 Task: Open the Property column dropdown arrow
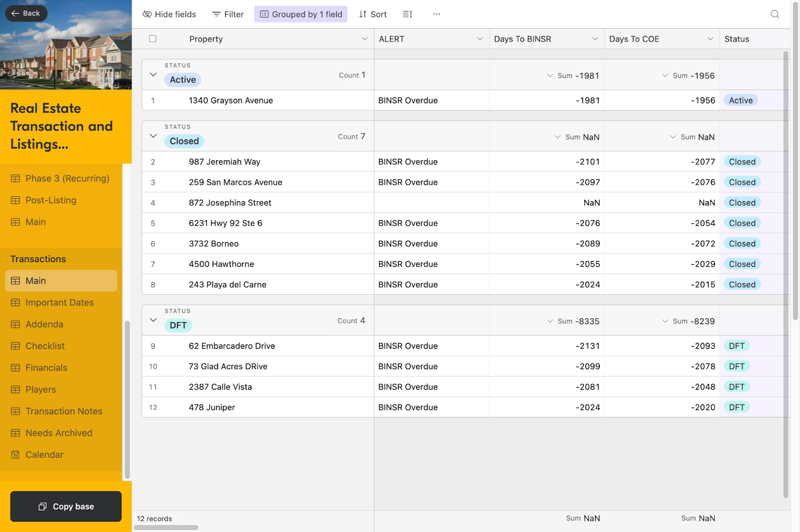[x=364, y=39]
